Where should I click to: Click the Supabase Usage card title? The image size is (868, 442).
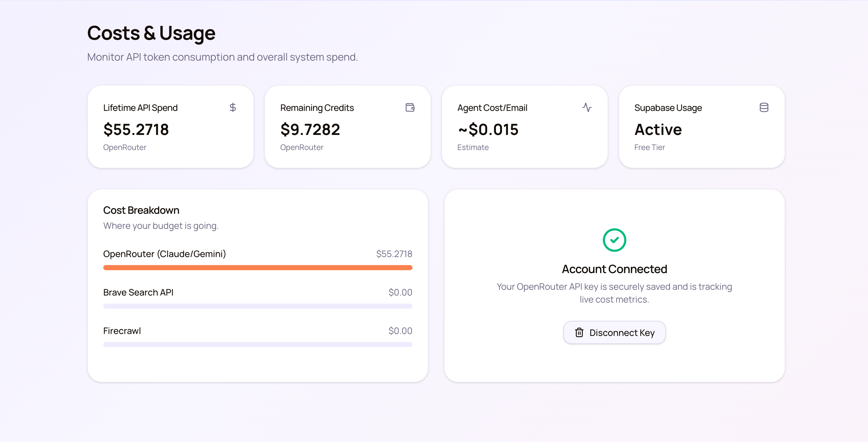[x=668, y=108]
